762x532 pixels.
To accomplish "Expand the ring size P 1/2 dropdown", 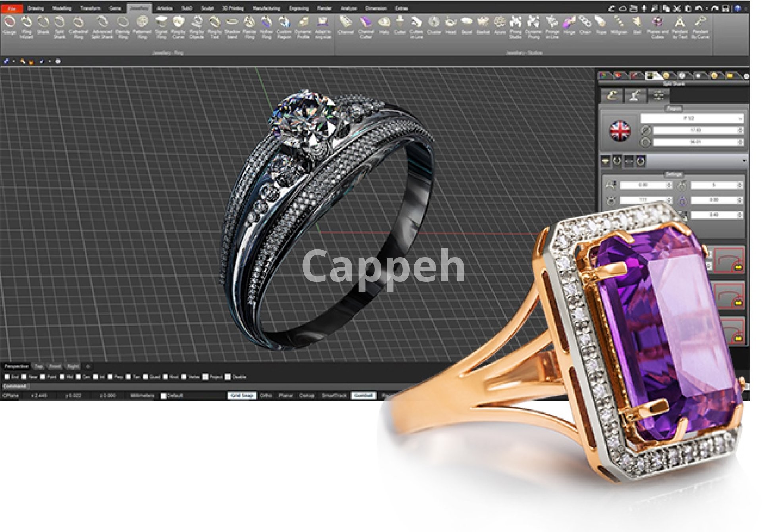I will [740, 118].
